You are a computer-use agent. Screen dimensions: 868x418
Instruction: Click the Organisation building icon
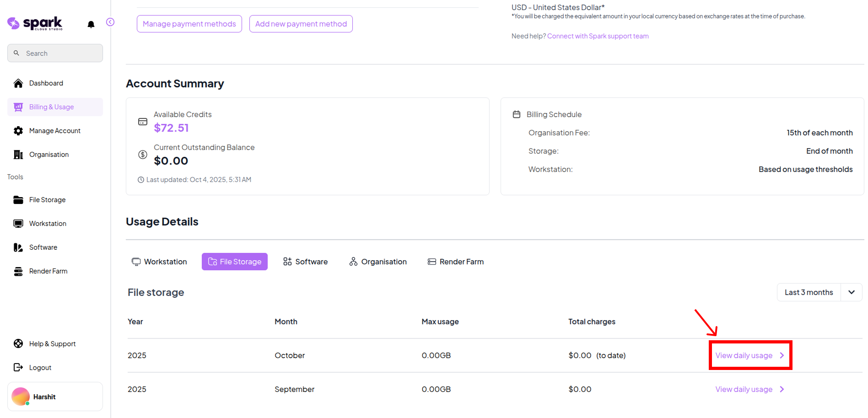pos(18,155)
